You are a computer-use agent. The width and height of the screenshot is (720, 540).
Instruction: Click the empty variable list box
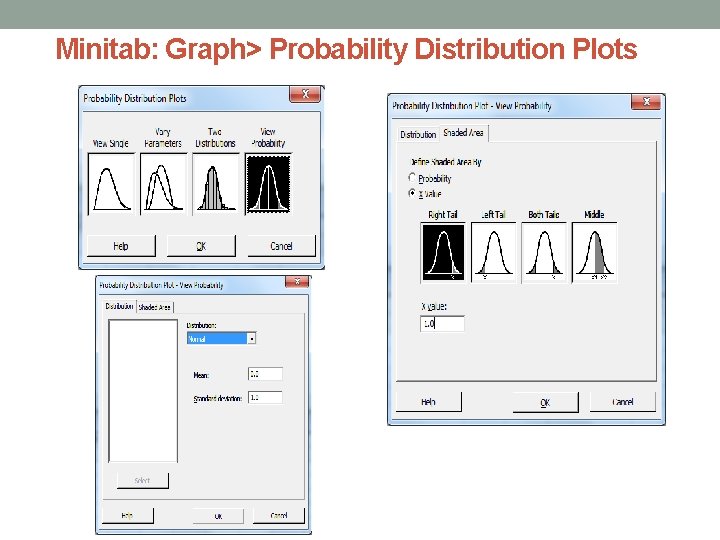coord(143,391)
